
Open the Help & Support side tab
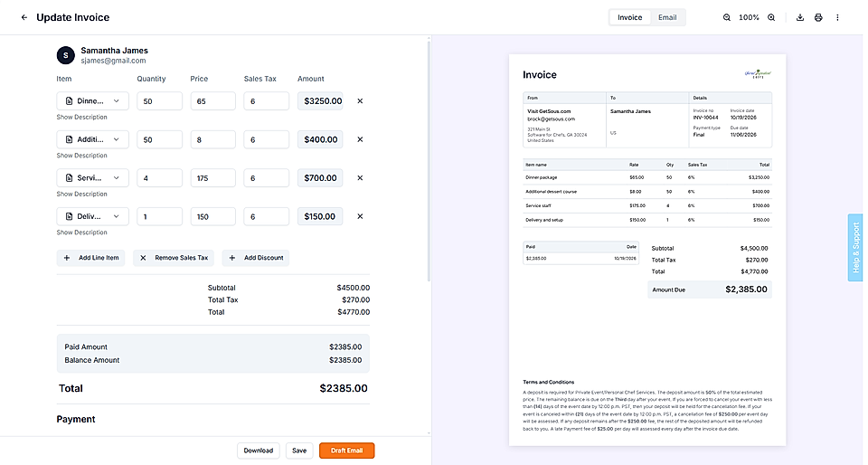[855, 248]
